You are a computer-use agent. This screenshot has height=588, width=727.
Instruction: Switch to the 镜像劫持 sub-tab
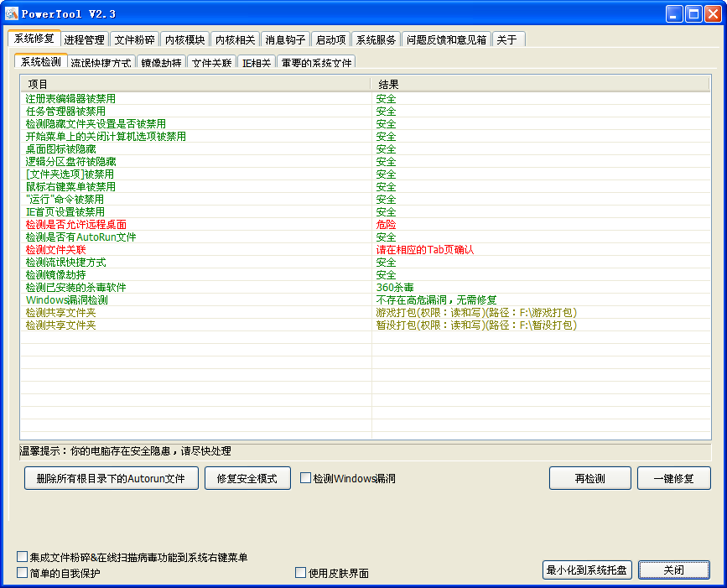tap(161, 63)
